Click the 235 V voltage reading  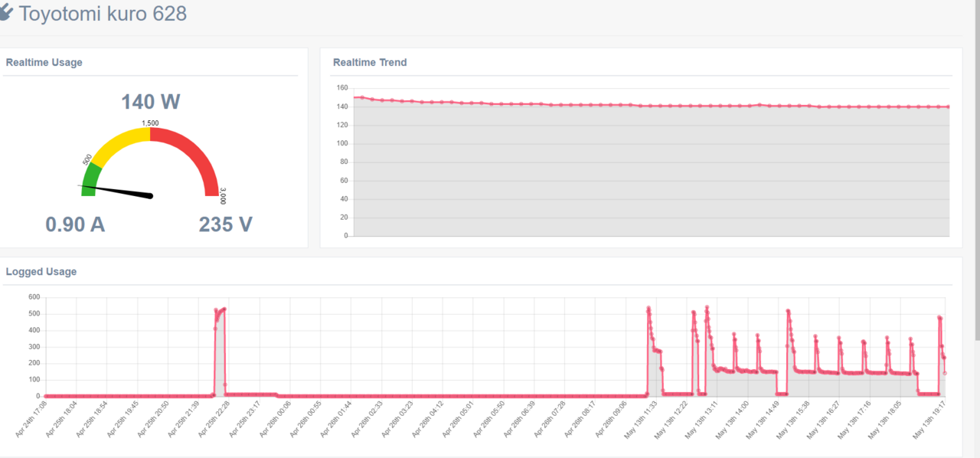(226, 224)
